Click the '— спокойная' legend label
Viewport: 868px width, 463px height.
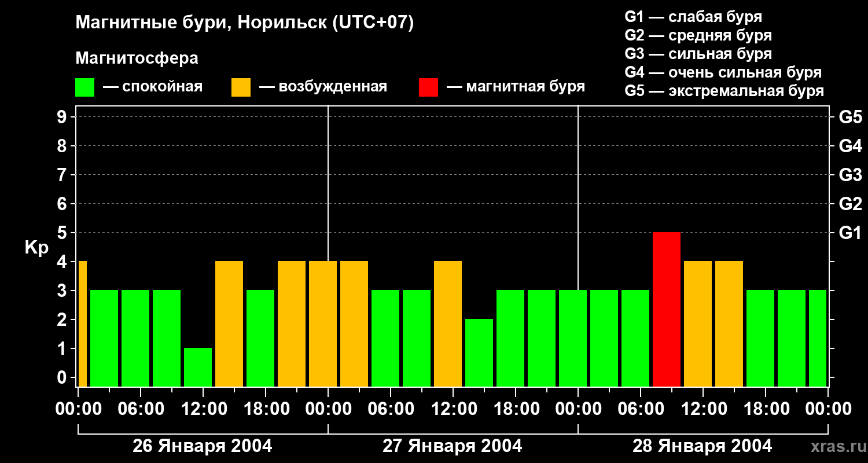tap(153, 87)
